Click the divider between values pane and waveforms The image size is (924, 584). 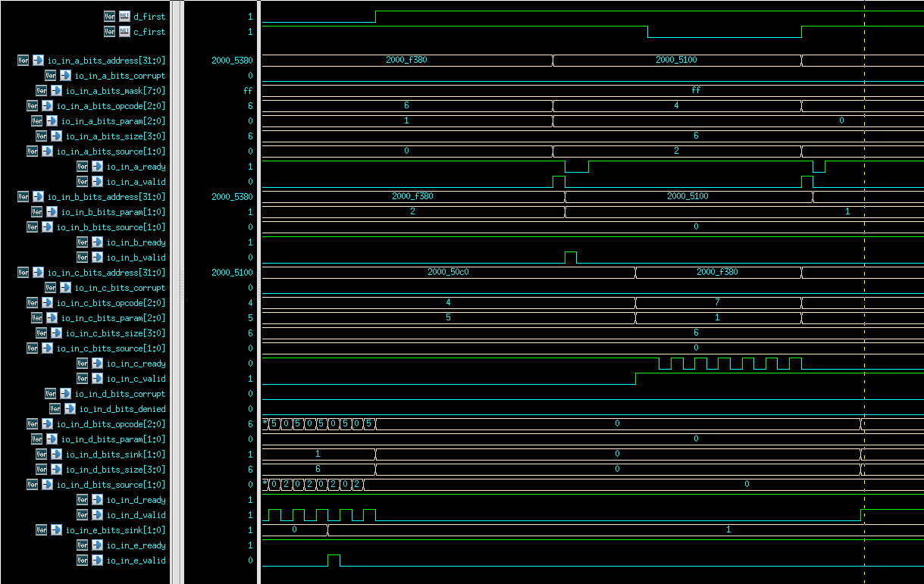coord(258,303)
